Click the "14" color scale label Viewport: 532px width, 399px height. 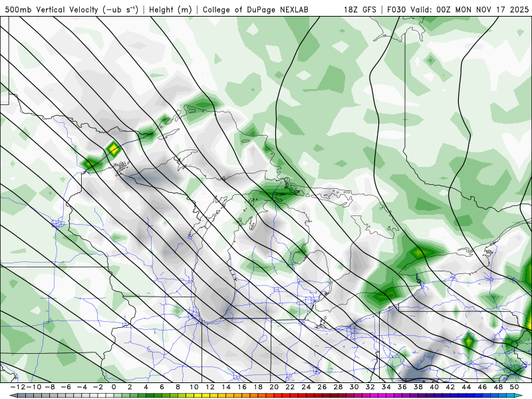point(226,387)
